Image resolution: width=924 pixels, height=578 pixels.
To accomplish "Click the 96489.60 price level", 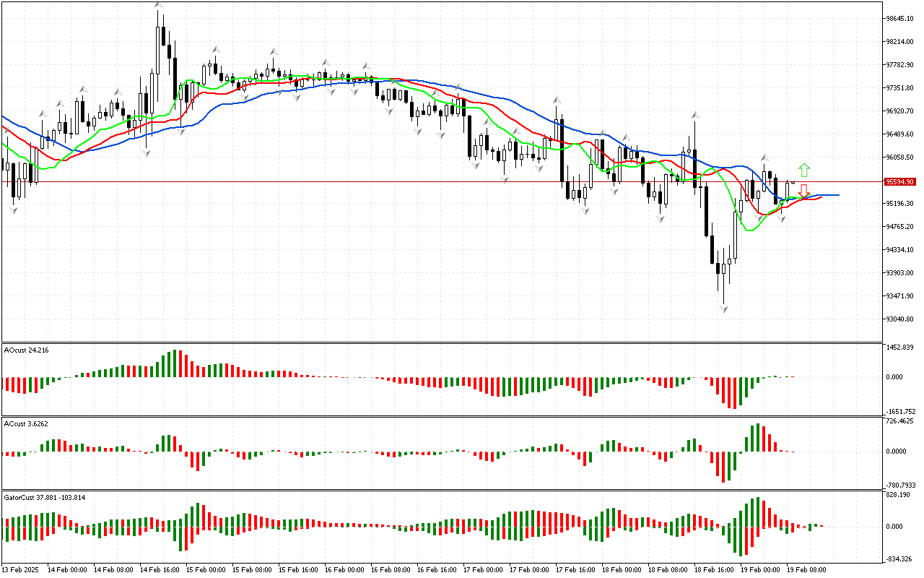I will click(899, 134).
